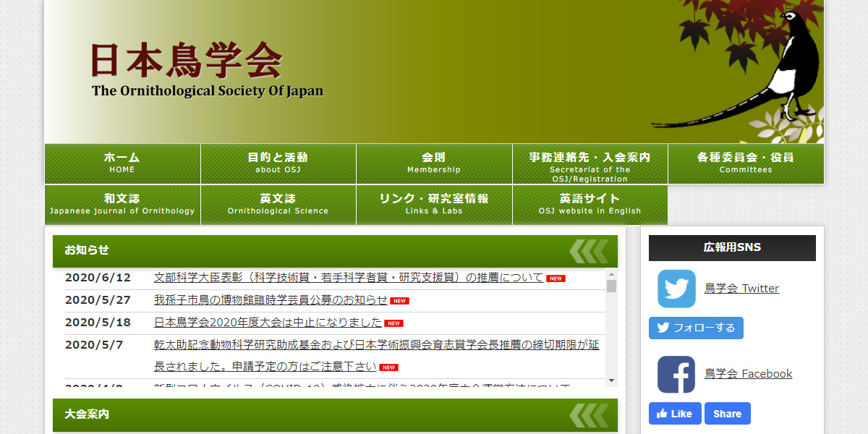Screen dimensions: 868x434
Task: Click the 大会案内 header arrows icon
Action: 589,415
